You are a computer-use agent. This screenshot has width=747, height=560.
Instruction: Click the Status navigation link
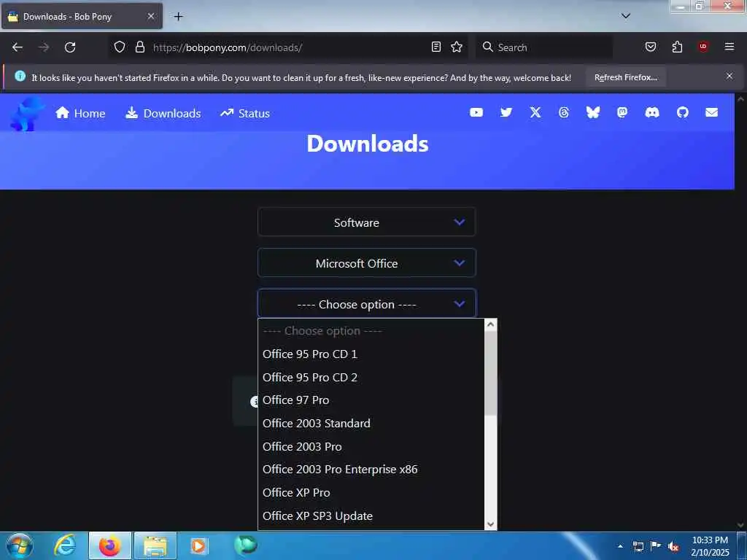(245, 113)
